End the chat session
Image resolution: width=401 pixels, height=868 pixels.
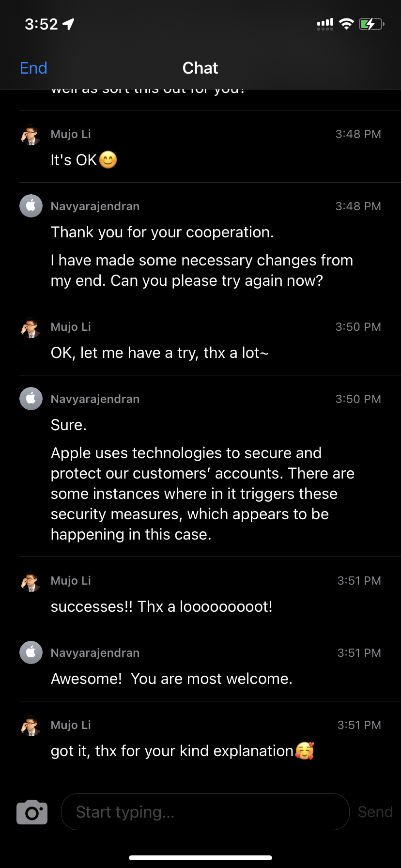(33, 68)
